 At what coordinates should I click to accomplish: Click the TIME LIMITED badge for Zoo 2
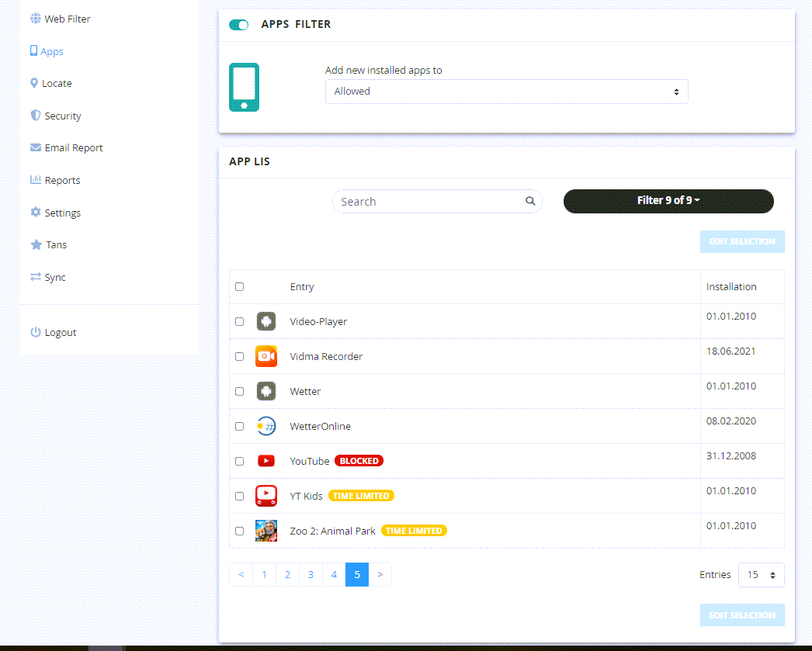[x=414, y=531]
